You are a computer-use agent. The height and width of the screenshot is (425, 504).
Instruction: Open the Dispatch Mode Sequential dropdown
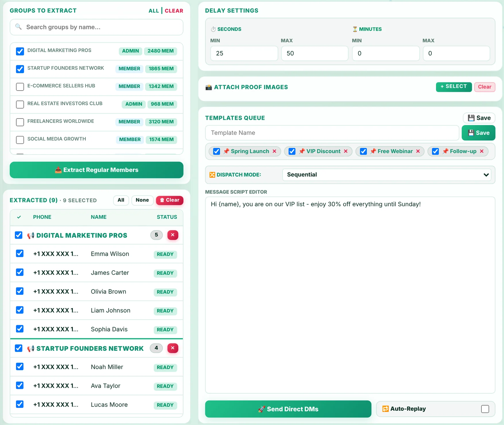(387, 175)
